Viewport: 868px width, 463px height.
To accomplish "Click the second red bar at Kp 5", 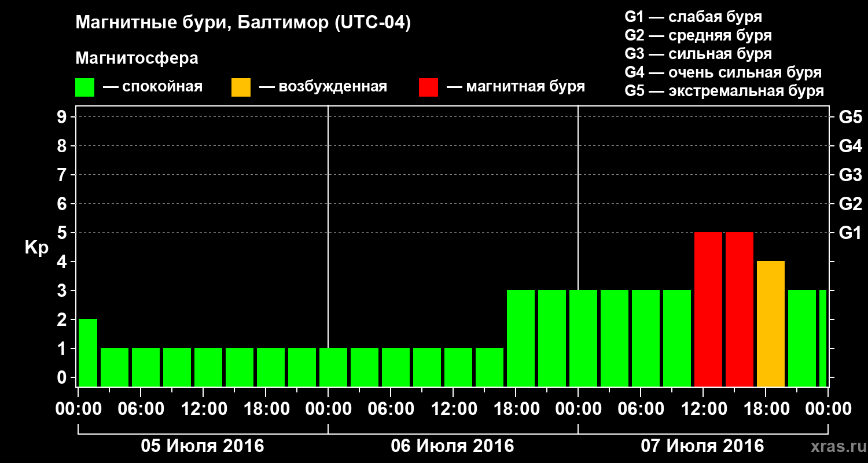I will click(x=740, y=309).
